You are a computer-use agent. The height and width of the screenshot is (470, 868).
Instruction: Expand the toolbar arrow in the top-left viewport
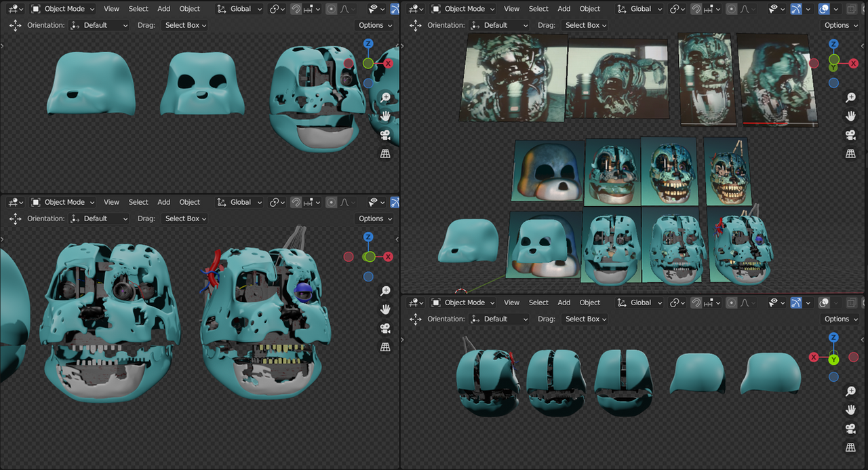[3, 46]
